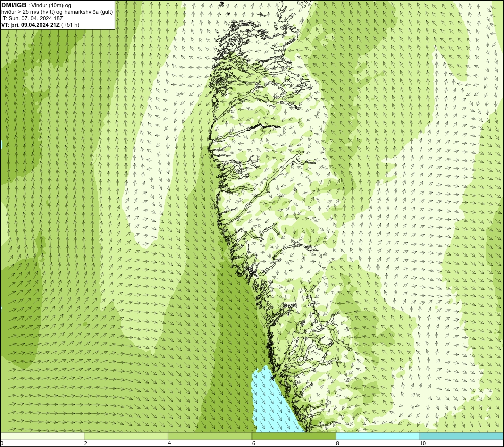Click the legend swatch above 10 m/s
Image resolution: width=504 pixels, height=447 pixels.
tap(462, 436)
